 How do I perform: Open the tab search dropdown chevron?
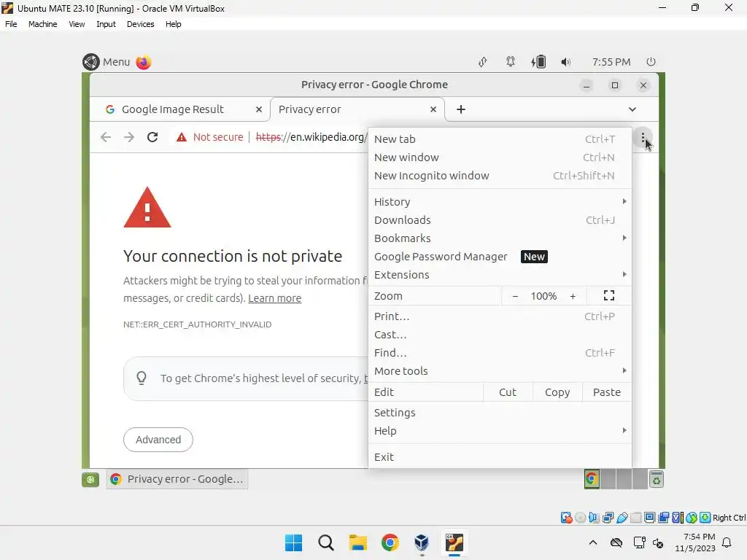[632, 109]
